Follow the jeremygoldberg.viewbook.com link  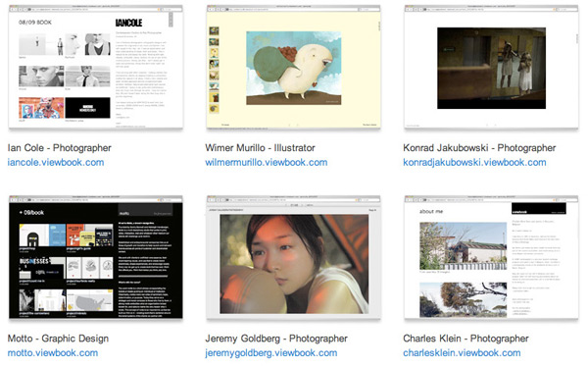(271, 353)
